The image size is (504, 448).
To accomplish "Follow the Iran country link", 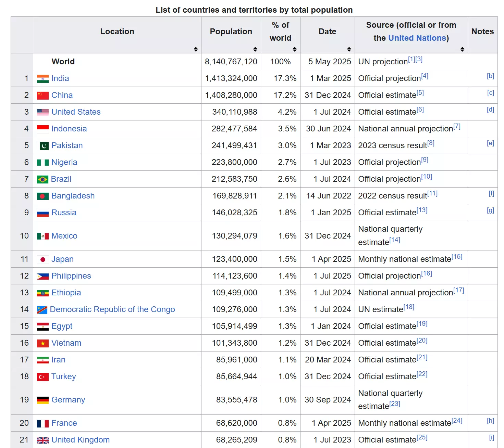I will [58, 360].
